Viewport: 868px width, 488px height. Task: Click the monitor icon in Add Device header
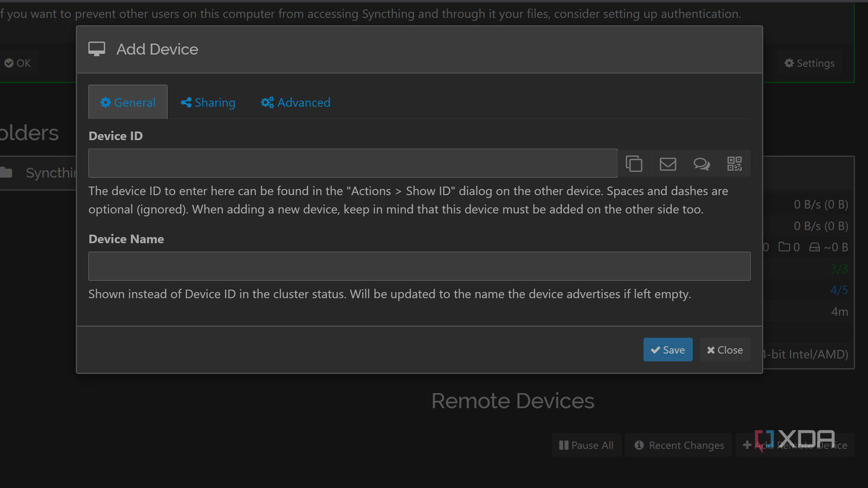click(x=97, y=48)
